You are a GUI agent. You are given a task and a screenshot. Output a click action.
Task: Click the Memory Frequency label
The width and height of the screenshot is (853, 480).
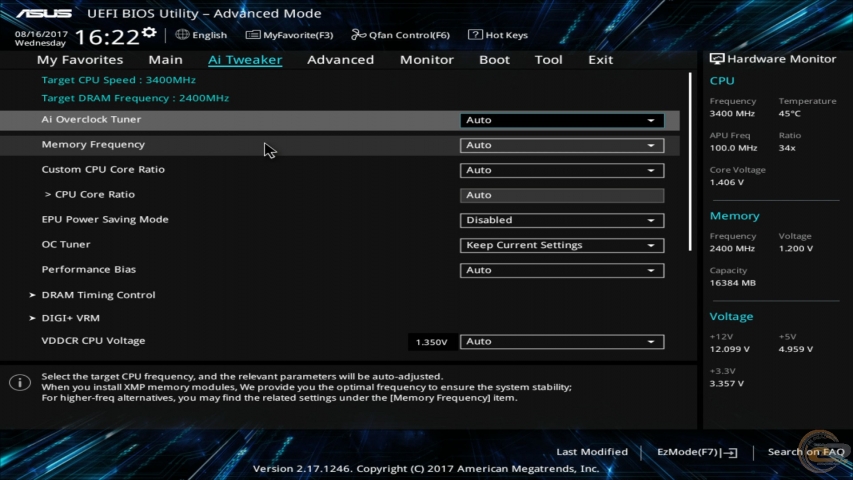(x=94, y=144)
